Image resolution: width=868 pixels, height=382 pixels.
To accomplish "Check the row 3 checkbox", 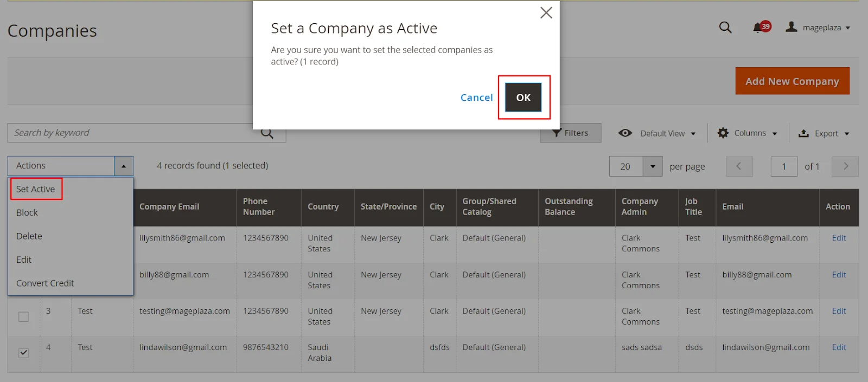I will [23, 316].
